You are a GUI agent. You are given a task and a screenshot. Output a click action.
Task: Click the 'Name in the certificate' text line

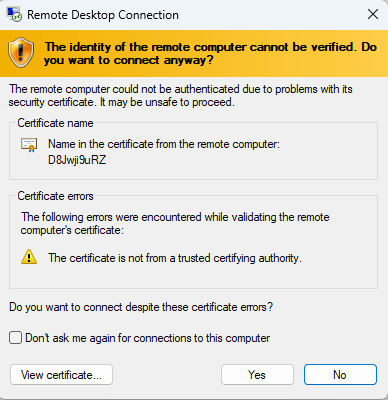coord(164,144)
